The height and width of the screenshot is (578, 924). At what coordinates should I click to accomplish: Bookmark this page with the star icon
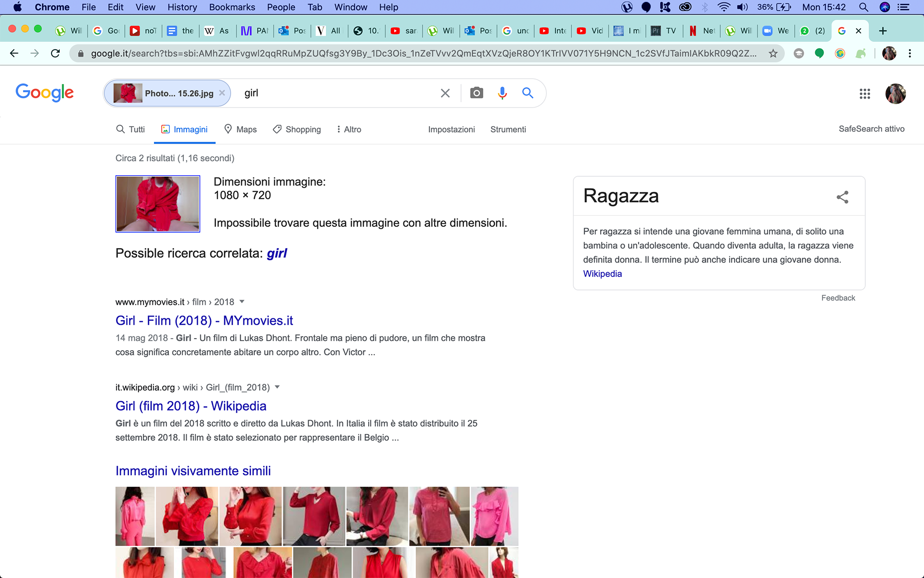tap(773, 53)
